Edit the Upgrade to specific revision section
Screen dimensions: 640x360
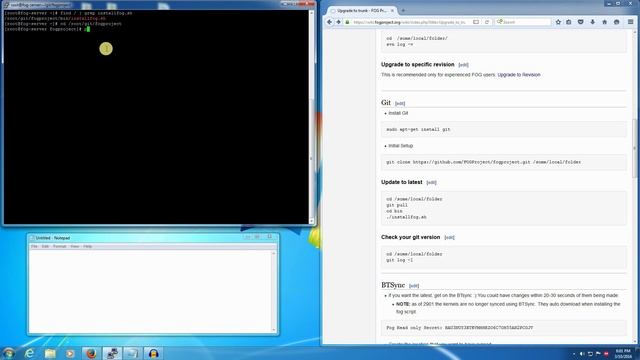tap(463, 65)
